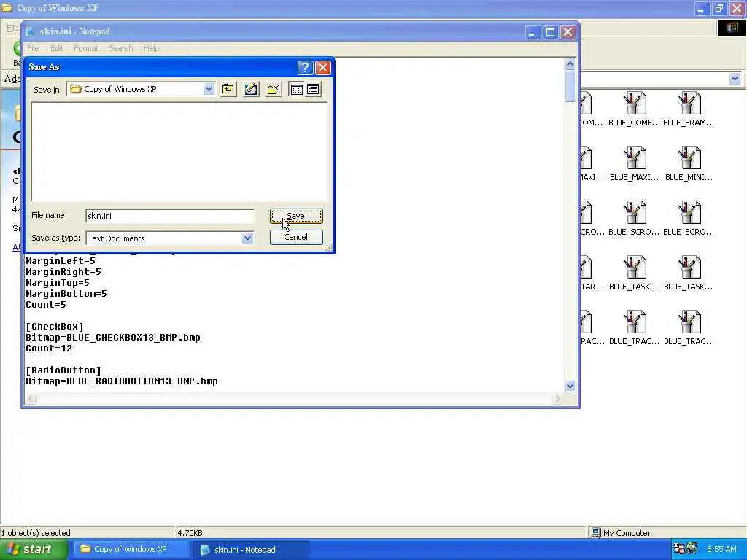Click the Windows flag logo in Explorer toolbar
This screenshot has width=747, height=560.
click(731, 28)
